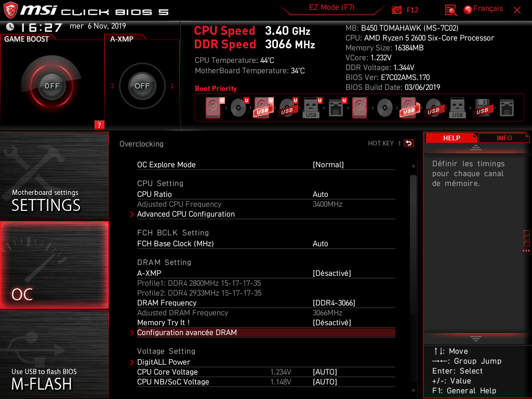Switch to the HELP tab
This screenshot has width=532, height=399.
point(451,138)
